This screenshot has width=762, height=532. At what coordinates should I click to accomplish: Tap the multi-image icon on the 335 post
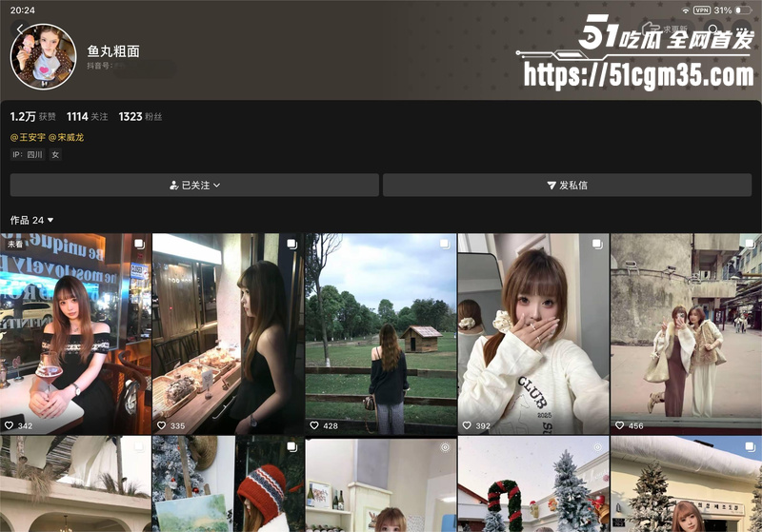click(x=291, y=244)
